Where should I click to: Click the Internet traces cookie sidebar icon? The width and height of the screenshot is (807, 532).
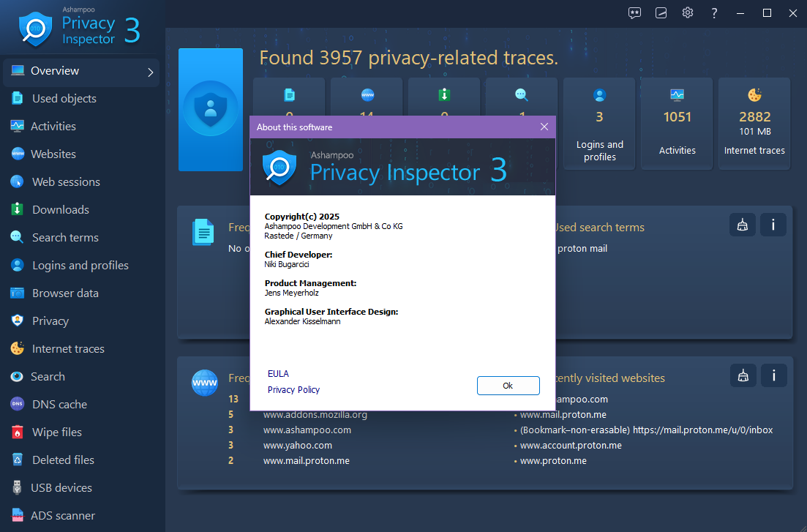click(x=17, y=348)
